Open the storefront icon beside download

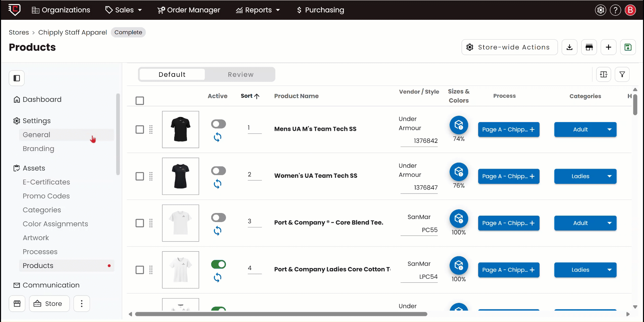[x=589, y=47]
